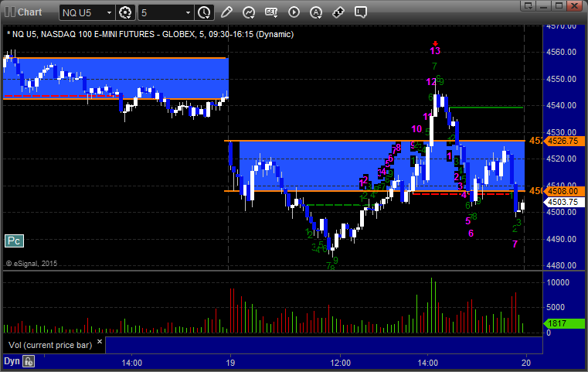Click the 4490.00 price axis label
Image resolution: width=588 pixels, height=372 pixels.
(562, 239)
